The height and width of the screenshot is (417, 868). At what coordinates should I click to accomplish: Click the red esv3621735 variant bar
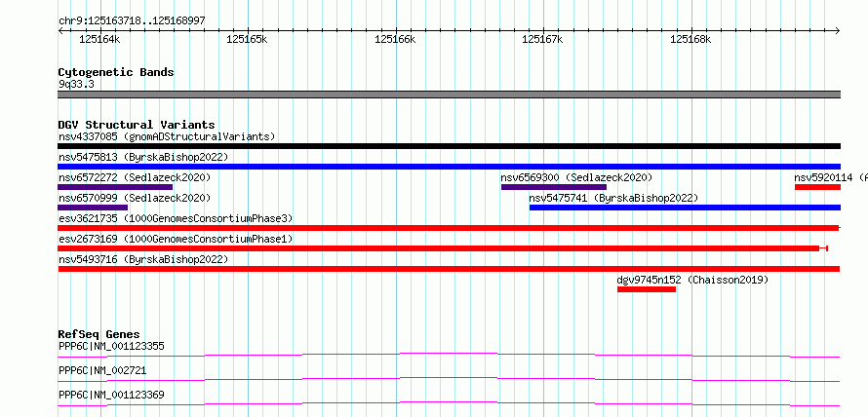point(449,228)
